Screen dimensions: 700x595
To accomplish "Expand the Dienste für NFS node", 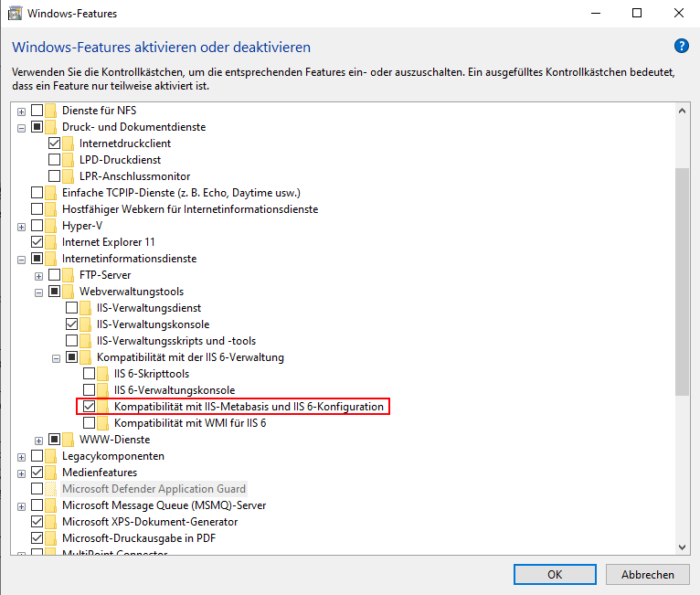I will pos(21,111).
